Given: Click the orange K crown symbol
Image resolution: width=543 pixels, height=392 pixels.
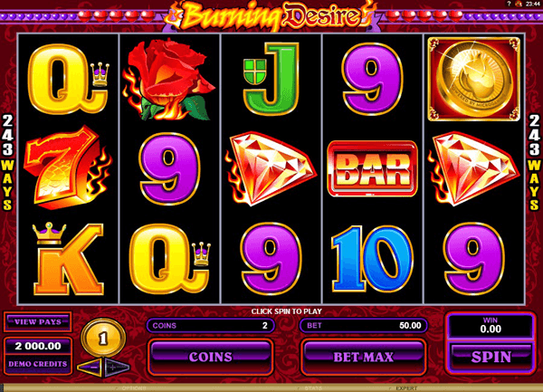Looking at the screenshot, I should pos(68,259).
